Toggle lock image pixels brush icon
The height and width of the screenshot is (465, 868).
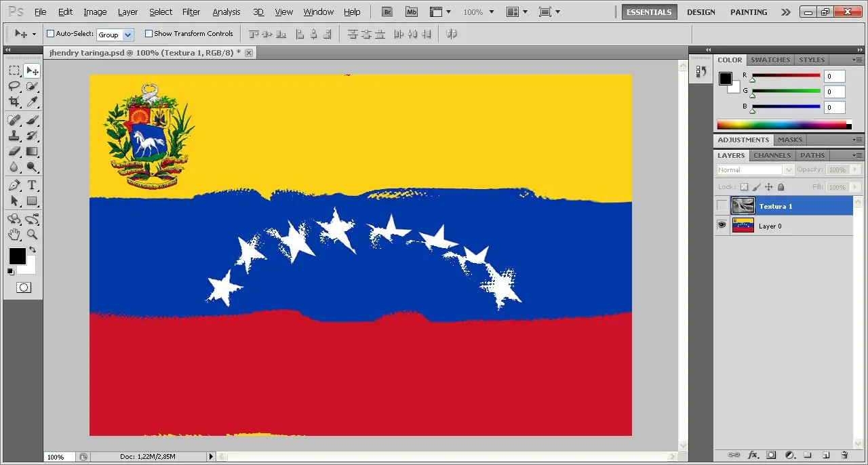(x=756, y=187)
